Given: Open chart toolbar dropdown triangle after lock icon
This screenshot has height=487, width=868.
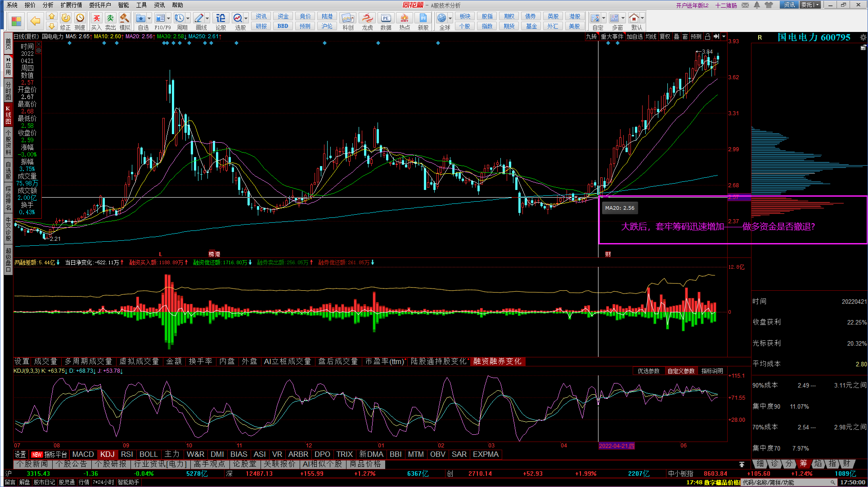Looking at the screenshot, I should (724, 36).
